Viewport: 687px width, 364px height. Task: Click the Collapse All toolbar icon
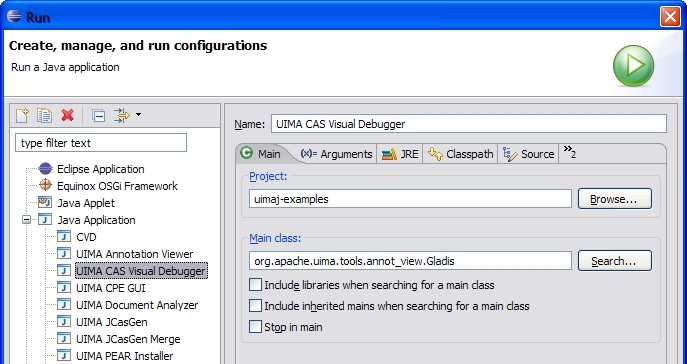pyautogui.click(x=99, y=115)
